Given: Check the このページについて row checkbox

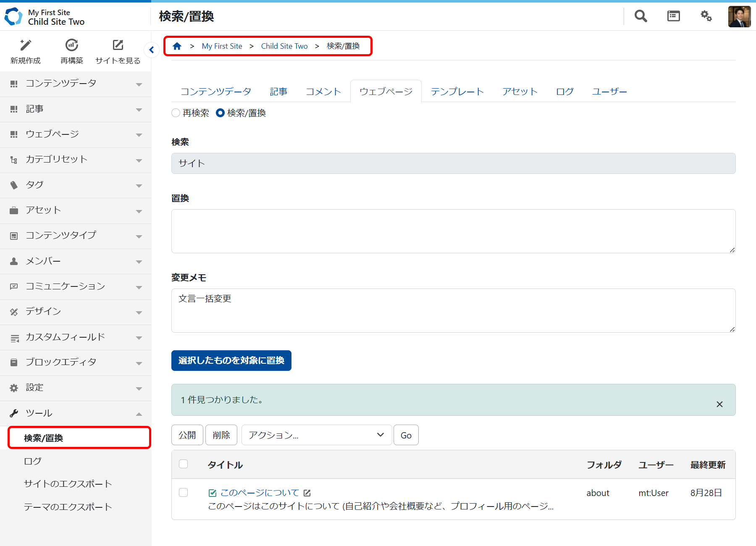Looking at the screenshot, I should coord(184,493).
